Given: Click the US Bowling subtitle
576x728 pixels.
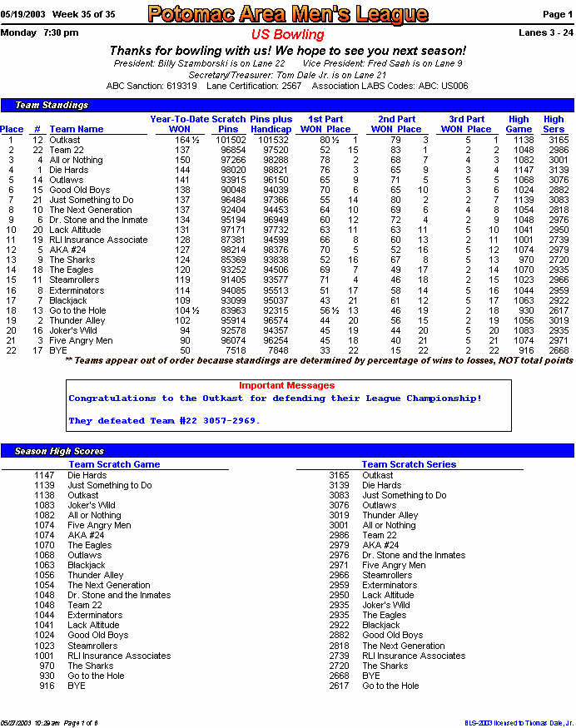Looking at the screenshot, I should tap(287, 34).
